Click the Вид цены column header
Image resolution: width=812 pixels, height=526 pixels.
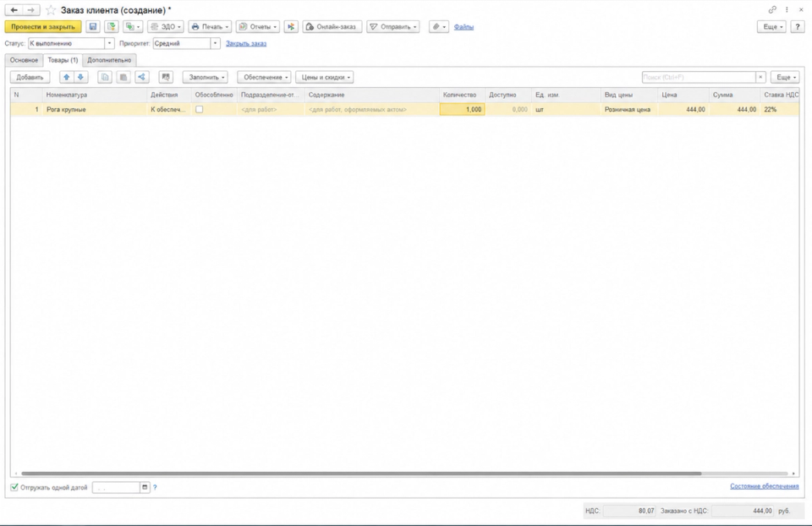pos(629,95)
